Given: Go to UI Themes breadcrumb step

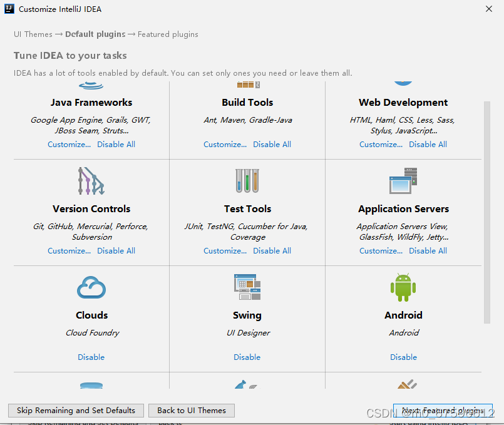Looking at the screenshot, I should [x=33, y=34].
